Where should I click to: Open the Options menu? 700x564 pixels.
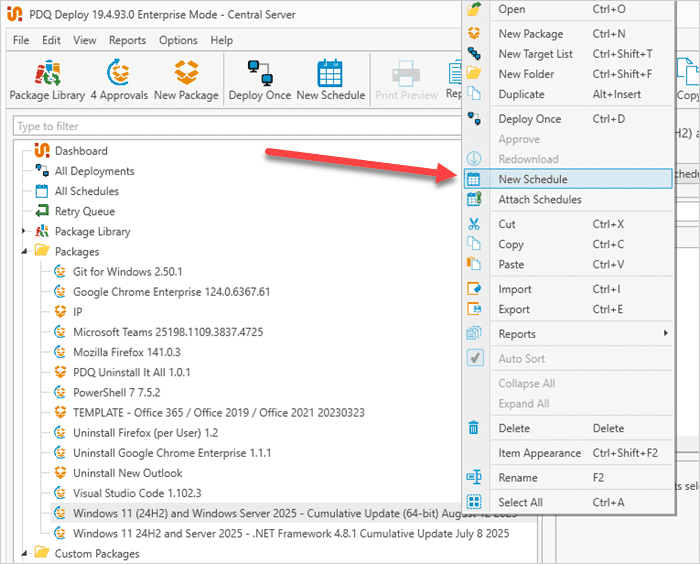pyautogui.click(x=178, y=40)
